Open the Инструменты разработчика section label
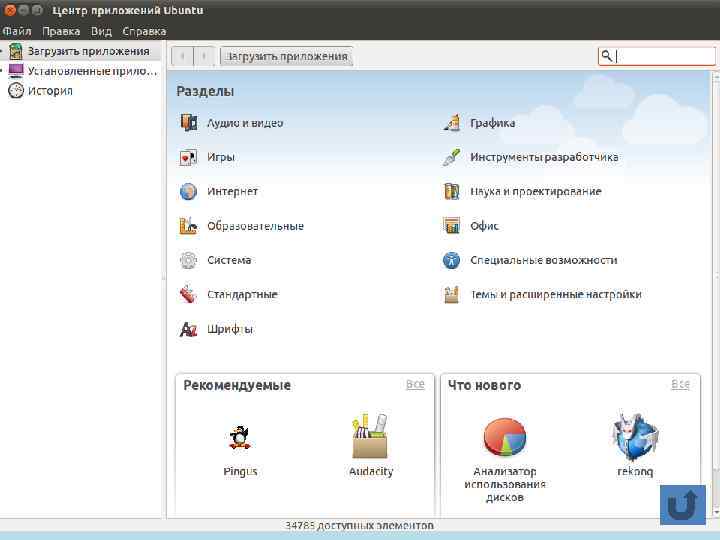The height and width of the screenshot is (540, 720). click(x=544, y=157)
